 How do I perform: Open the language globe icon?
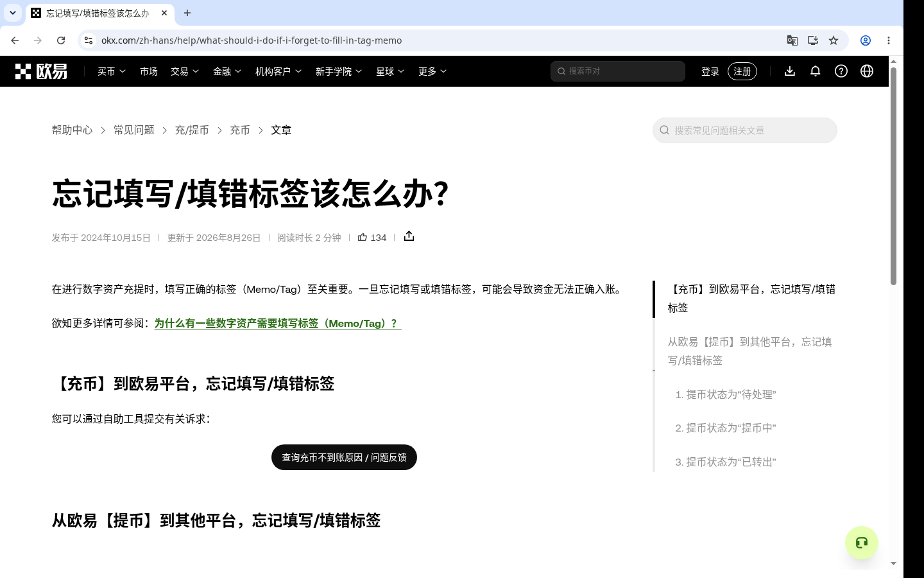[x=867, y=71]
